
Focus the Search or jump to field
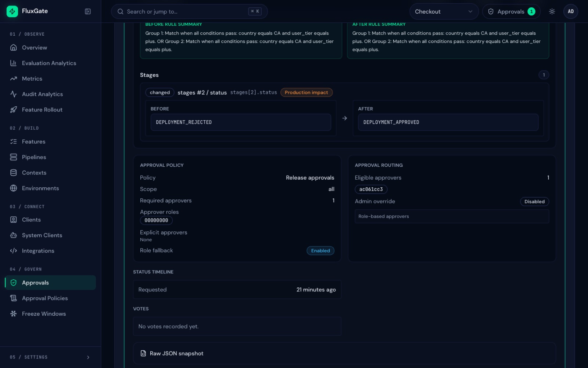(x=189, y=11)
